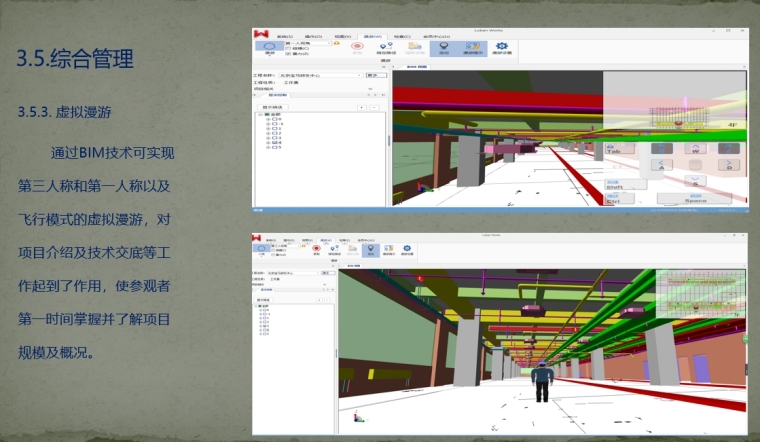
Task: Click the highlighted locate icon in upper ribbon
Action: (x=443, y=46)
